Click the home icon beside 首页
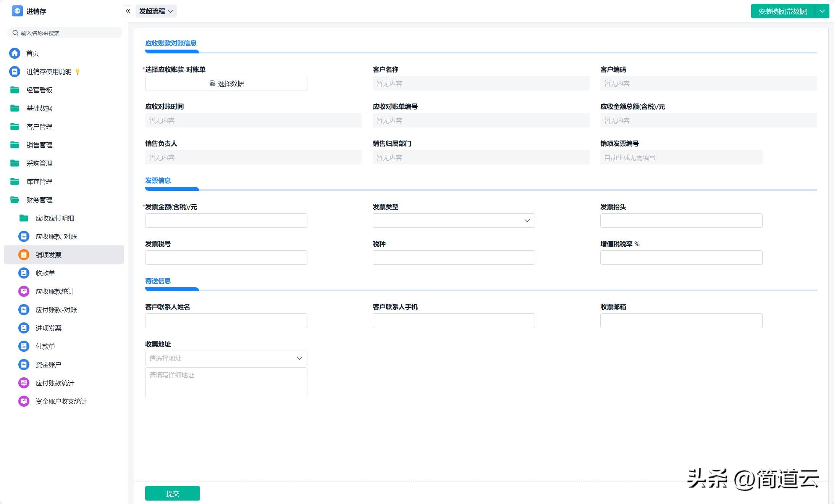This screenshot has height=504, width=834. click(15, 53)
